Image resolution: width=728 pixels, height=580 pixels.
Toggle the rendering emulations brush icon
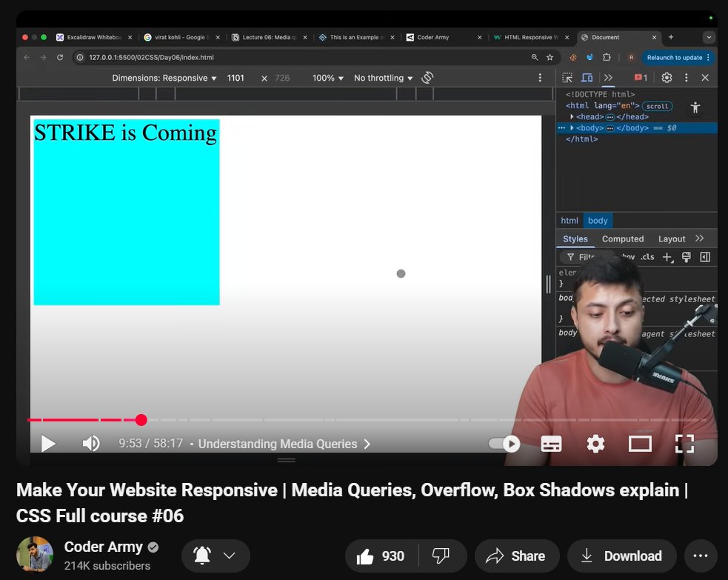687,257
